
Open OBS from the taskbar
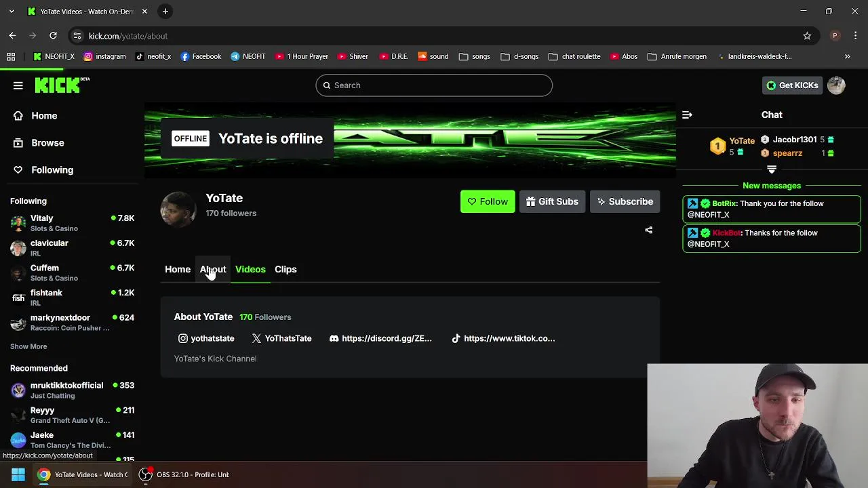coord(184,474)
